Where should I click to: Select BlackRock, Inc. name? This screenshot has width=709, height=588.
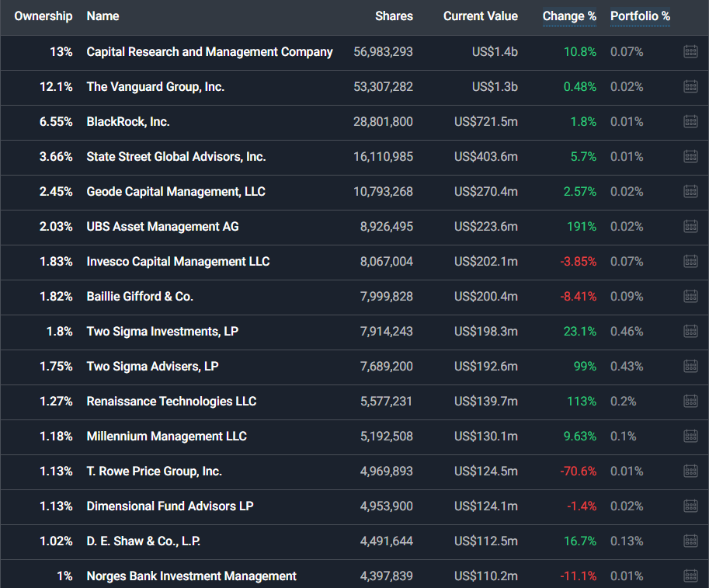coord(128,122)
